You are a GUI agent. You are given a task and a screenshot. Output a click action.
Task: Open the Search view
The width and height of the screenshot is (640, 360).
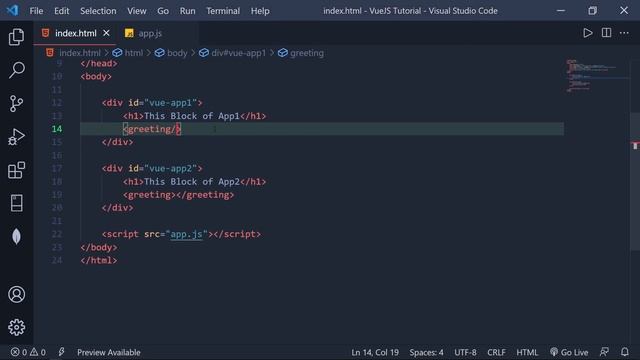click(x=16, y=70)
